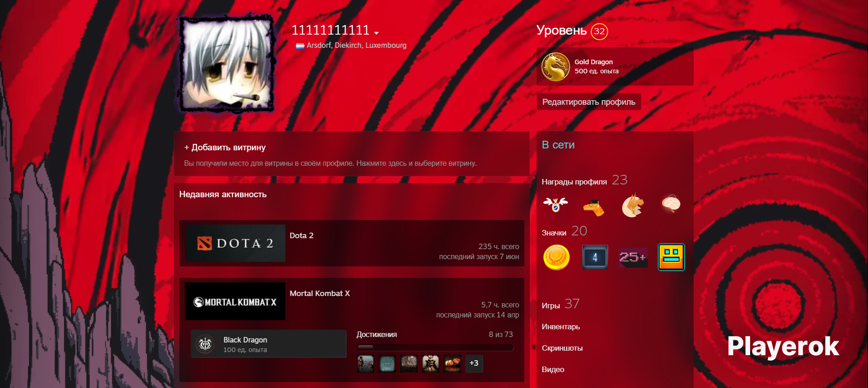Select the golden unicorn horse profile award
This screenshot has height=388, width=868.
coord(633,205)
